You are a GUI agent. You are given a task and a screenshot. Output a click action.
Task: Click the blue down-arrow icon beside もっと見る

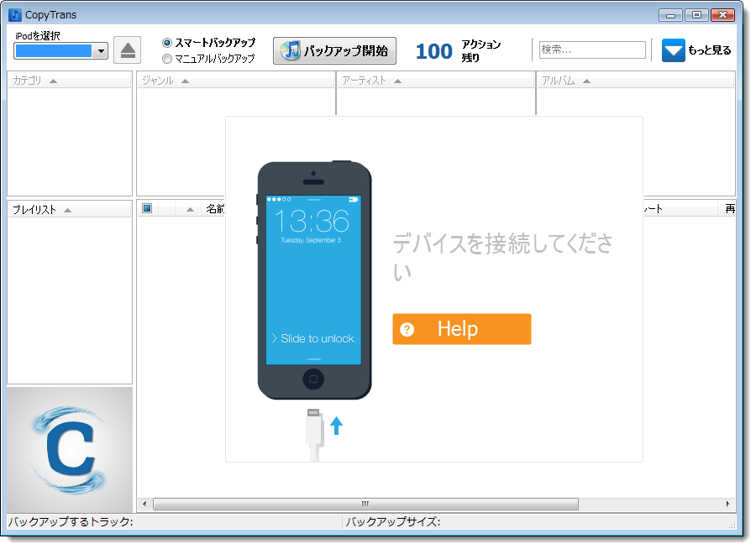(x=673, y=50)
